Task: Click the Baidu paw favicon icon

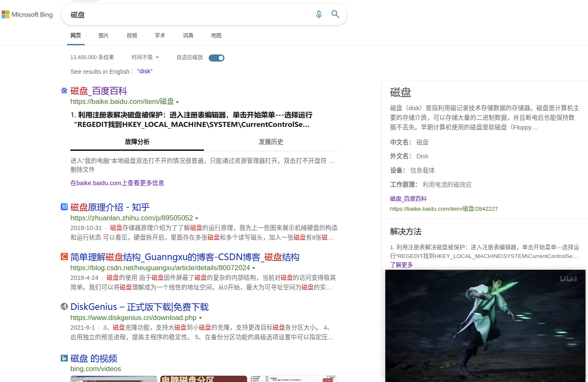Action: coord(64,90)
